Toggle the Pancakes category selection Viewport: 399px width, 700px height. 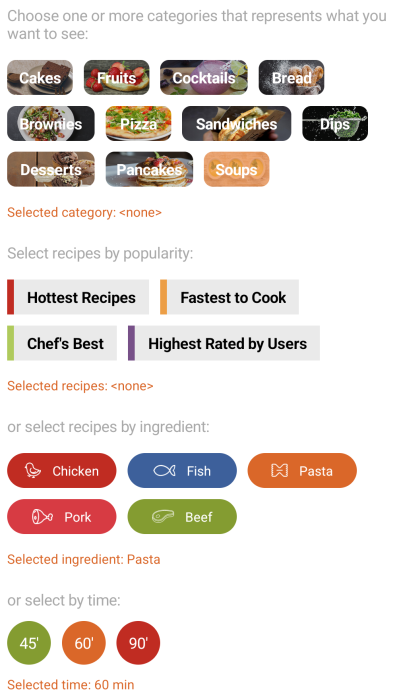pyautogui.click(x=150, y=169)
